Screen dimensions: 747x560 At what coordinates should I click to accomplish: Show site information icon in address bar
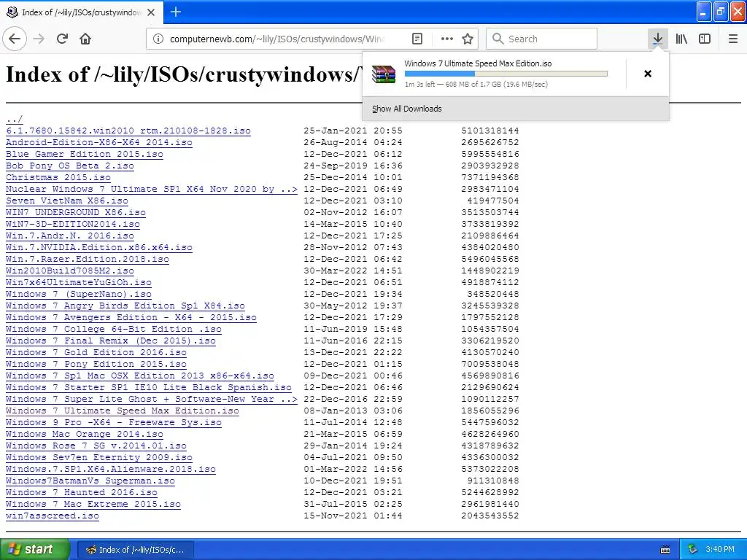[x=158, y=39]
